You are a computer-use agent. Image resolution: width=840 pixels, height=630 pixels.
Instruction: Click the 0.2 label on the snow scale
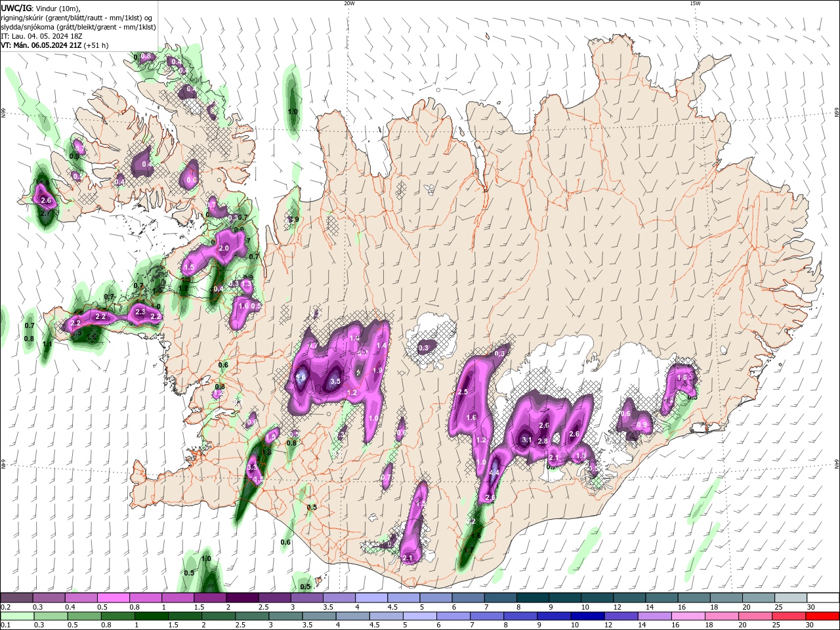5,607
